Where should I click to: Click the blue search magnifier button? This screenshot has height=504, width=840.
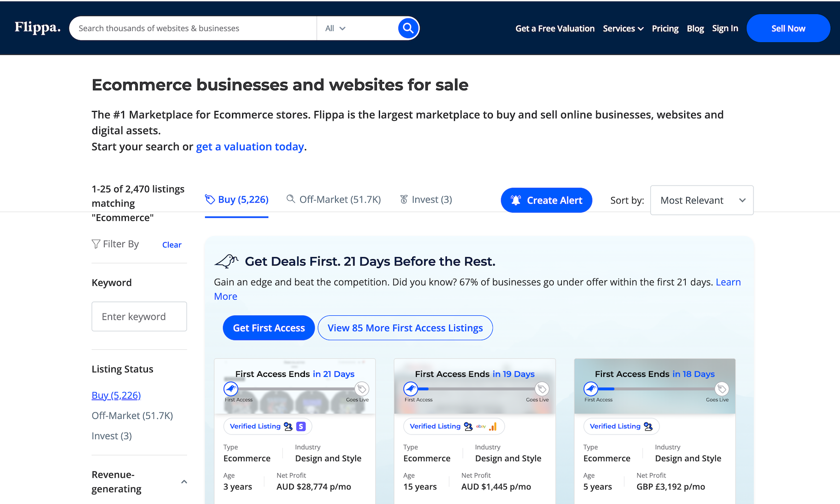pos(408,28)
